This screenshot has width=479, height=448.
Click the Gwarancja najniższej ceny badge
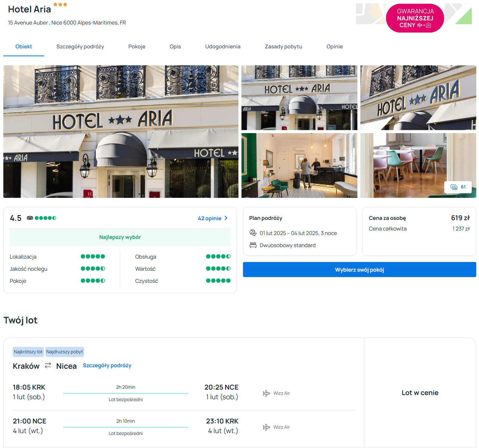[415, 18]
